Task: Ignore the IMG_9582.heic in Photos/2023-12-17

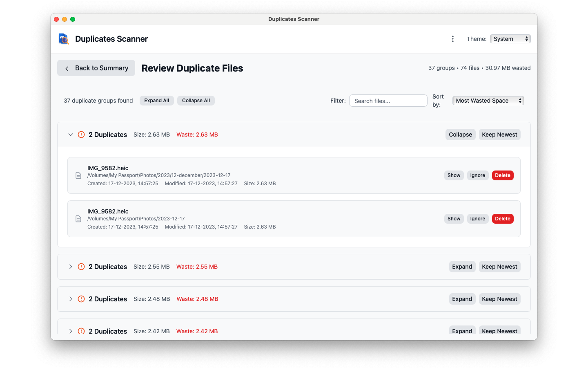Action: (x=477, y=219)
